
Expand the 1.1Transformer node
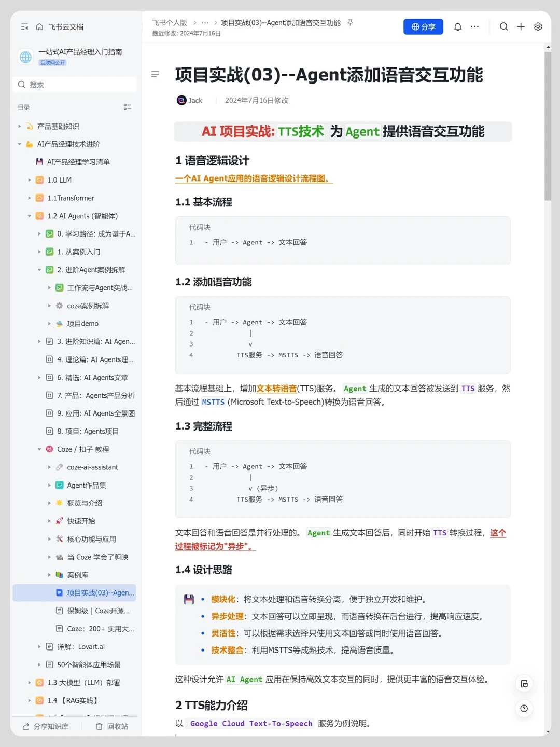[x=30, y=198]
